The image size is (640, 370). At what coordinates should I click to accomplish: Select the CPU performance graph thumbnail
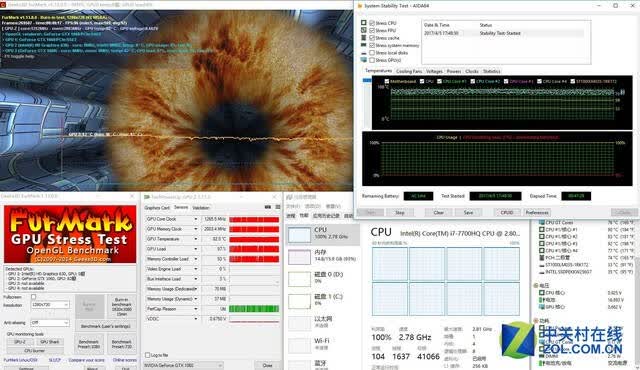coord(300,235)
